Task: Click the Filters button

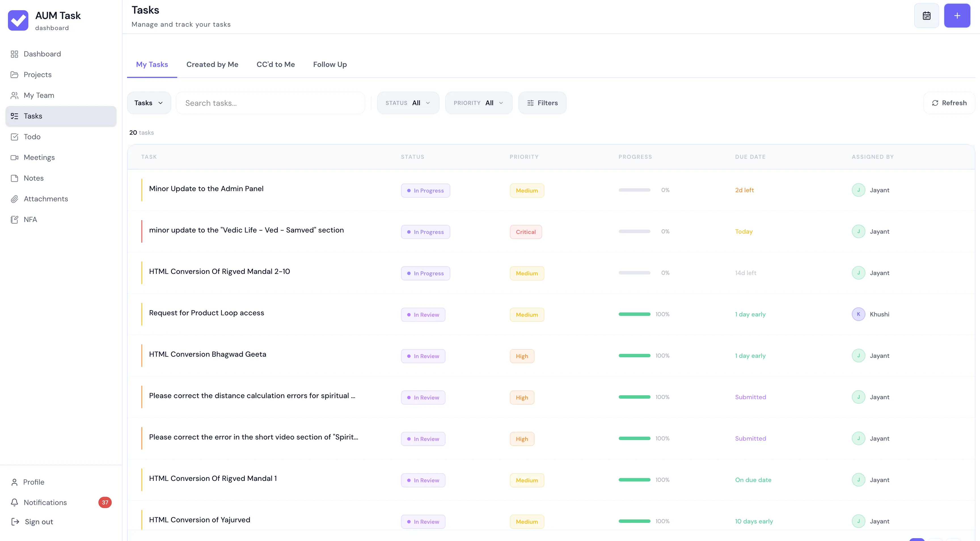Action: pyautogui.click(x=542, y=103)
